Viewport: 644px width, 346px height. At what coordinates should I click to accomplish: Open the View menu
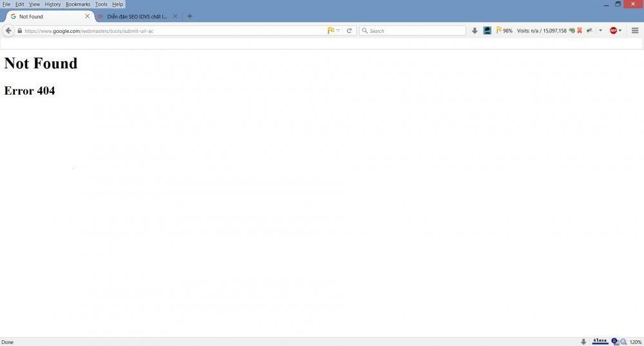pyautogui.click(x=35, y=4)
